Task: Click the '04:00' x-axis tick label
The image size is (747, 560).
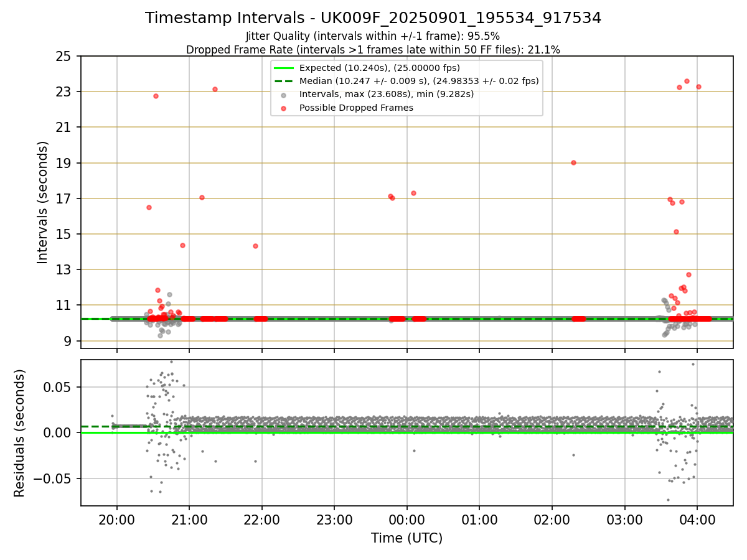Action: coord(697,520)
